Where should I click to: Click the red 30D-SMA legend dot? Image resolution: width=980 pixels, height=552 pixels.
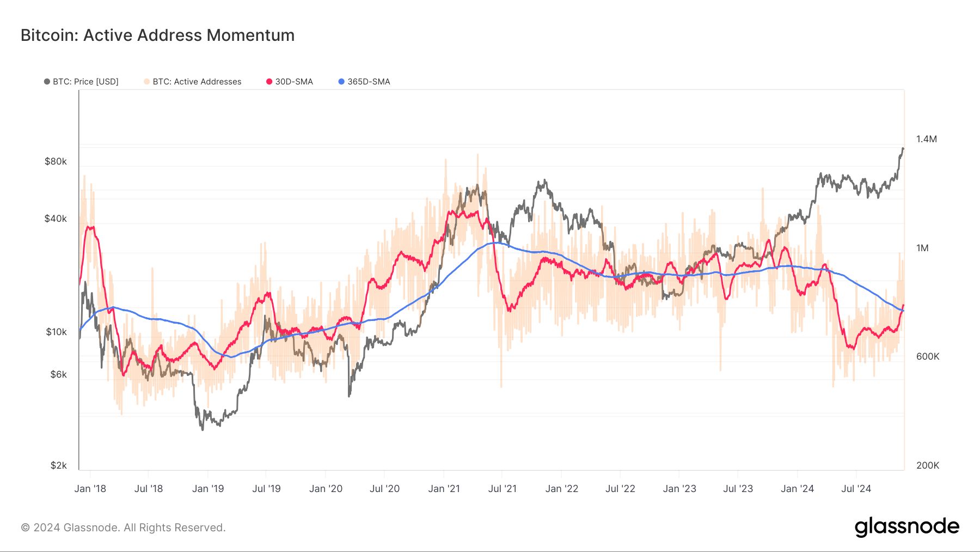[x=269, y=82]
